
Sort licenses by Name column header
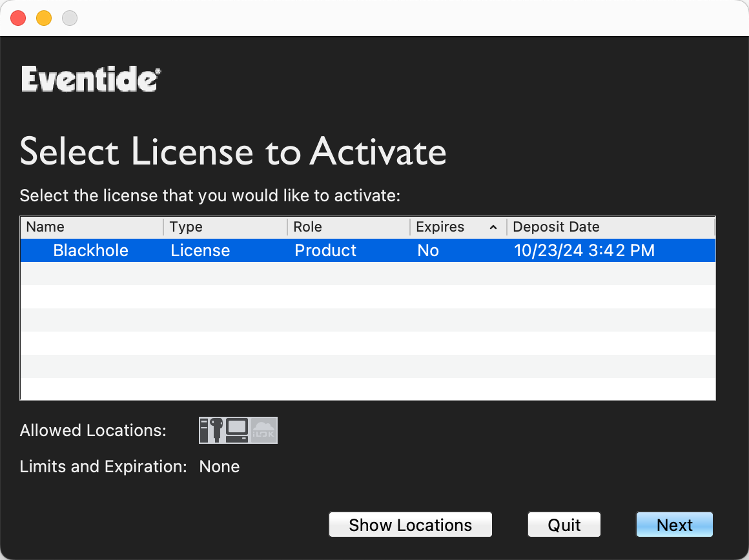point(92,226)
